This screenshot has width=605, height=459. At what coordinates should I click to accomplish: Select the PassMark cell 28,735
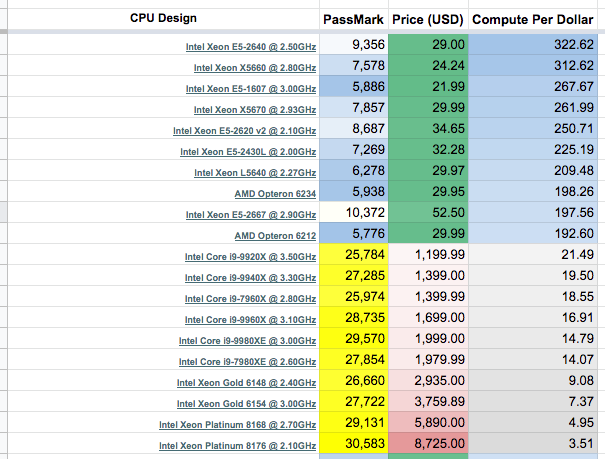[x=354, y=317]
